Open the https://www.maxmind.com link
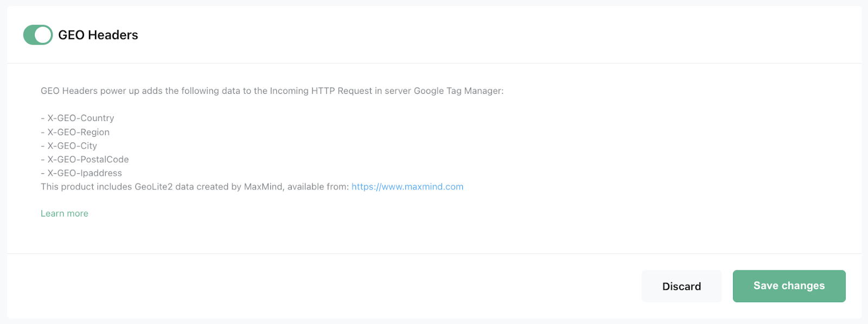The height and width of the screenshot is (324, 868). pos(407,187)
